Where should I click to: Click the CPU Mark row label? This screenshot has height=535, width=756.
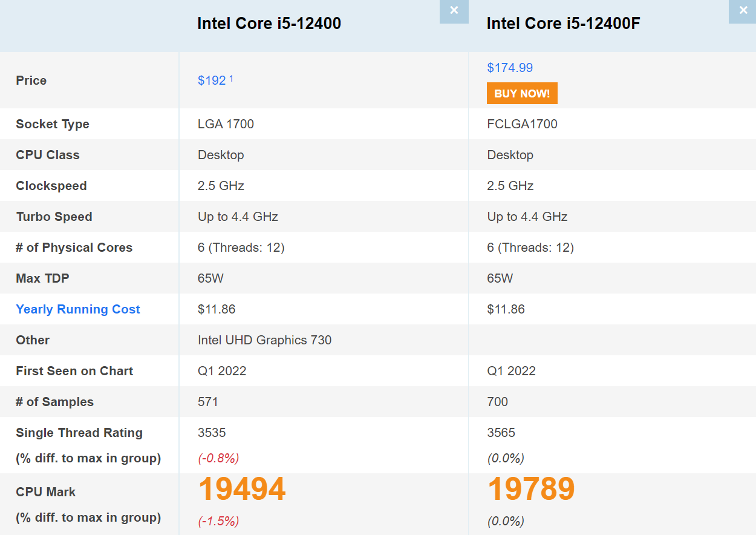tap(46, 492)
